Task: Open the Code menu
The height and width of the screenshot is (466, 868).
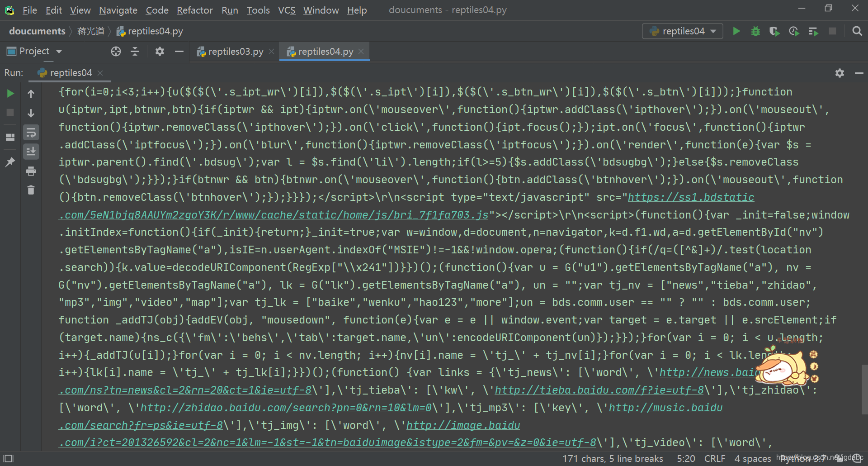Action: pos(157,10)
